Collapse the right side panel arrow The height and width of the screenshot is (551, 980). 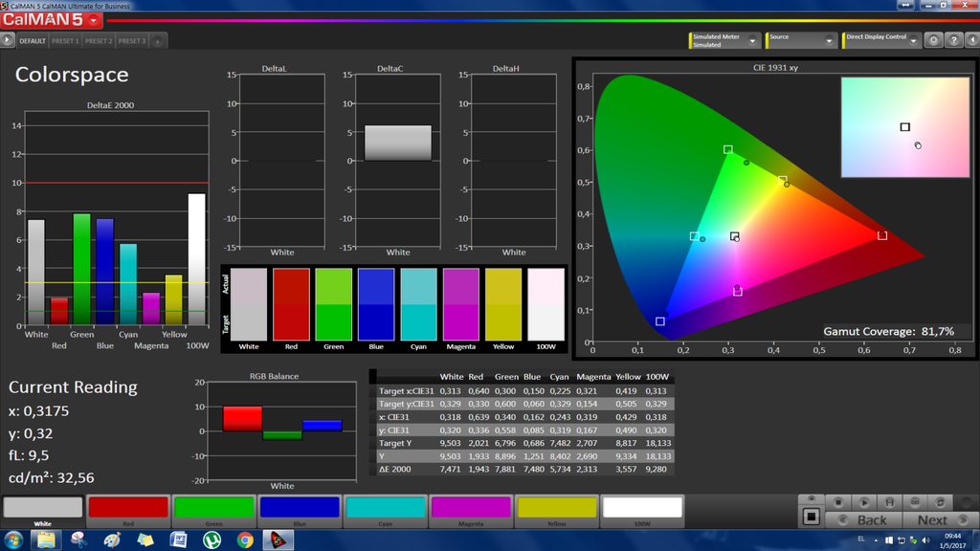(x=972, y=40)
